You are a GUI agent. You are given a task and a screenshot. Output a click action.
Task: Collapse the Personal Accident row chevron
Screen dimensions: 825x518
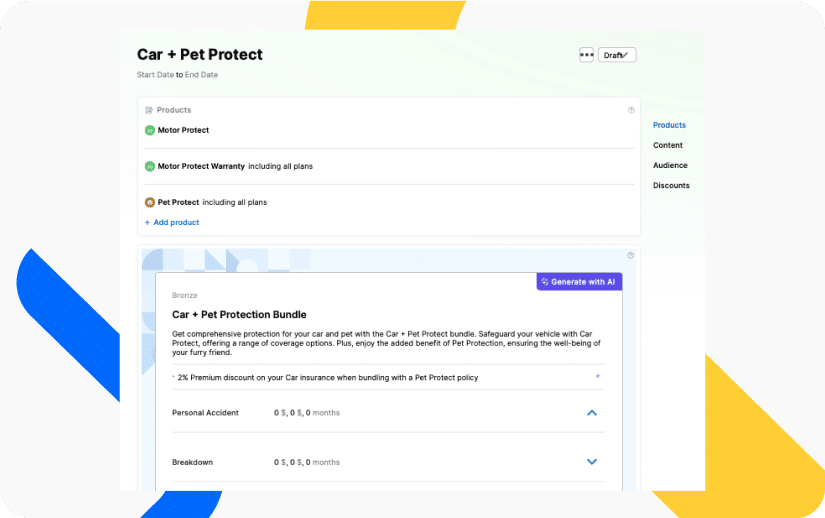[592, 413]
